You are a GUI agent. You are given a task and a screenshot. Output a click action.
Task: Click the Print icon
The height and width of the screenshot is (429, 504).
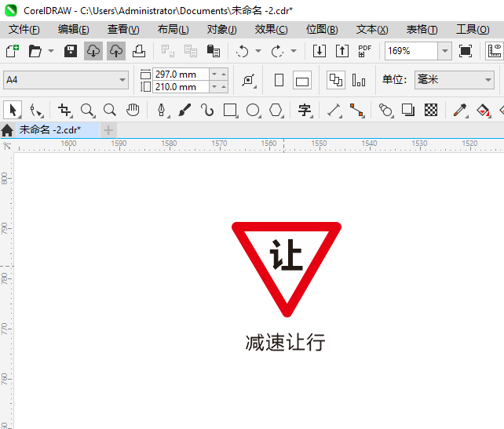[139, 51]
